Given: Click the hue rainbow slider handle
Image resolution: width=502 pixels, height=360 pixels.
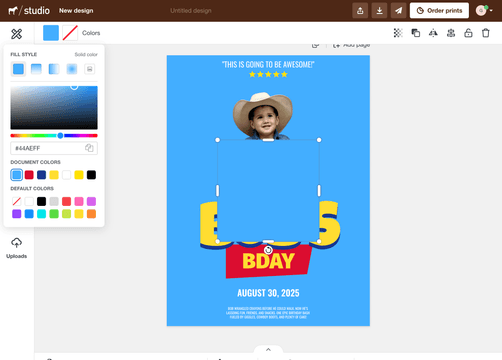Looking at the screenshot, I should tap(60, 135).
